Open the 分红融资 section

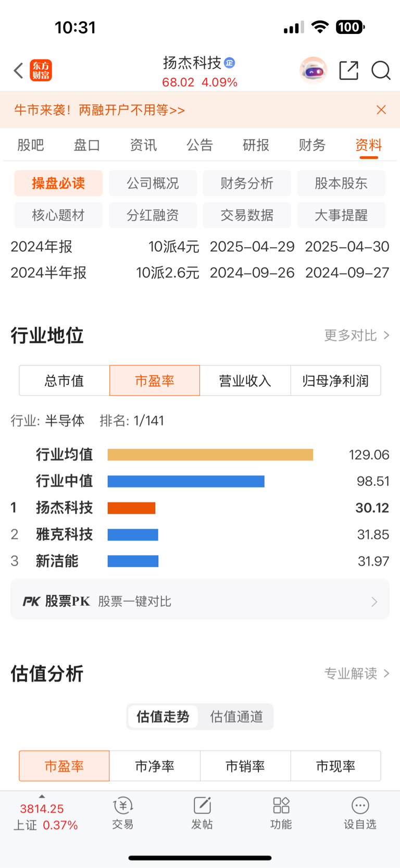[153, 215]
